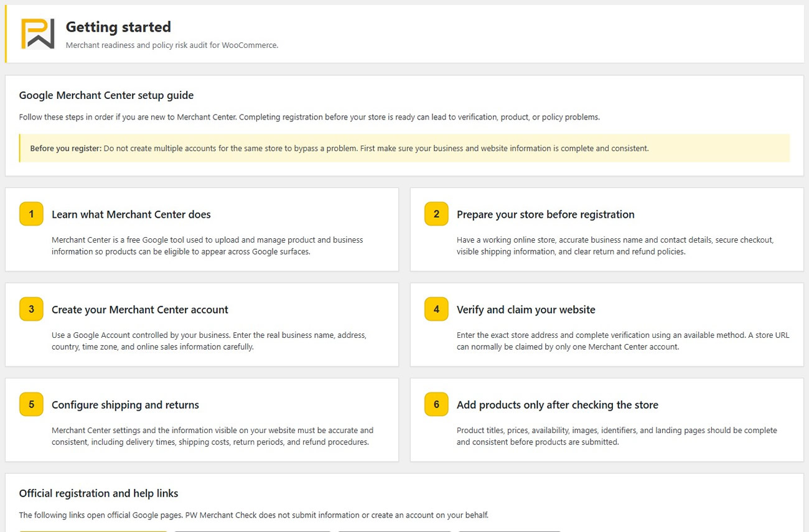Click the yellow step 2 badge
The width and height of the screenshot is (809, 532).
click(x=436, y=214)
